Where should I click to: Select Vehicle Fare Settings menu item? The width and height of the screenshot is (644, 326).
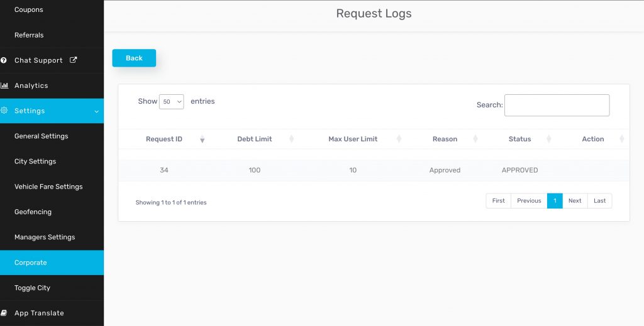coord(48,187)
